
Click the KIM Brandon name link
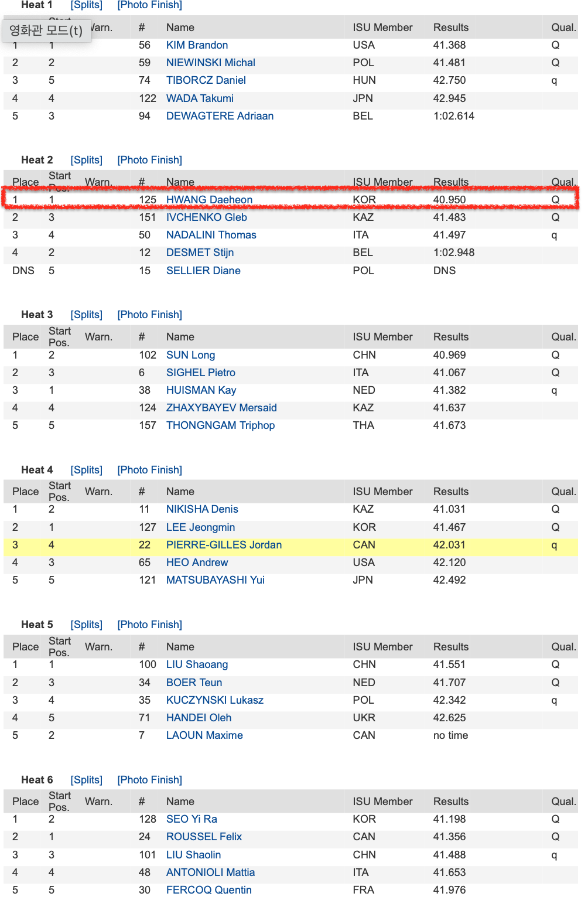click(197, 45)
